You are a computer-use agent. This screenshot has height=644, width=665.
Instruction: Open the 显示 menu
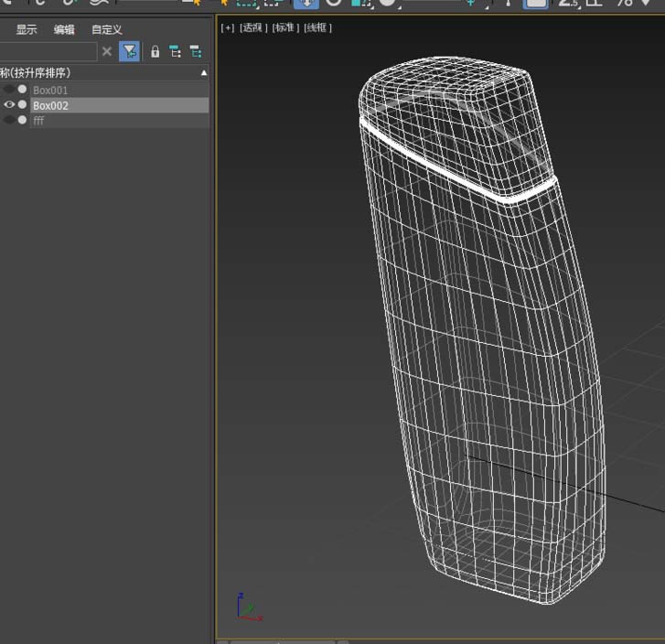[x=27, y=30]
